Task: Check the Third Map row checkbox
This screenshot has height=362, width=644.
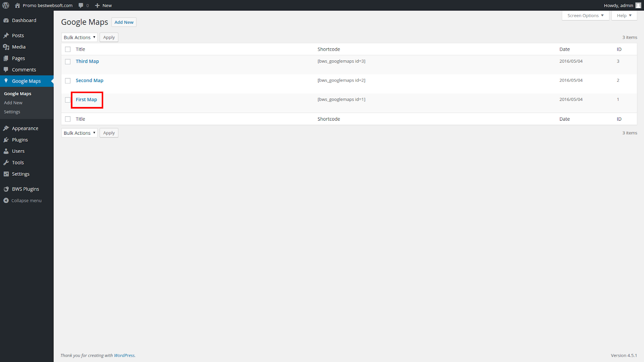Action: click(x=68, y=62)
